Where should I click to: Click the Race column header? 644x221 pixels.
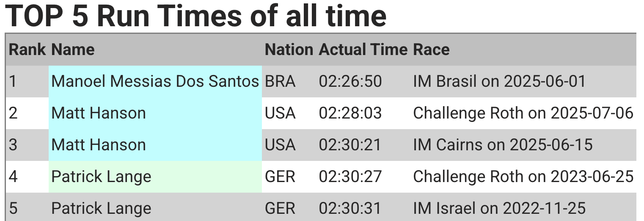pyautogui.click(x=431, y=50)
